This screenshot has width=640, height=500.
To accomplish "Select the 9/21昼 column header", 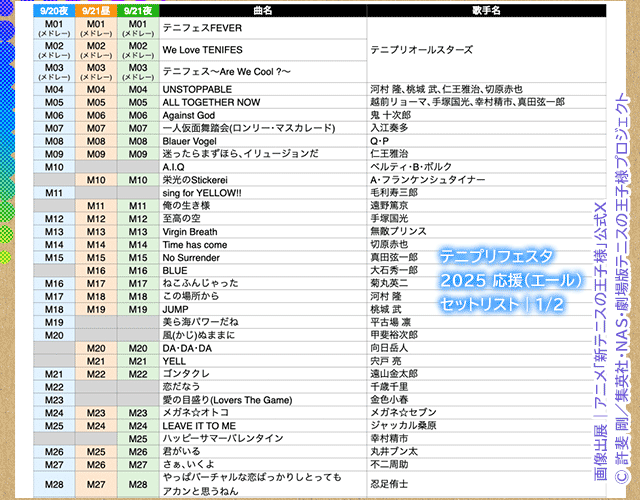I will click(x=96, y=10).
